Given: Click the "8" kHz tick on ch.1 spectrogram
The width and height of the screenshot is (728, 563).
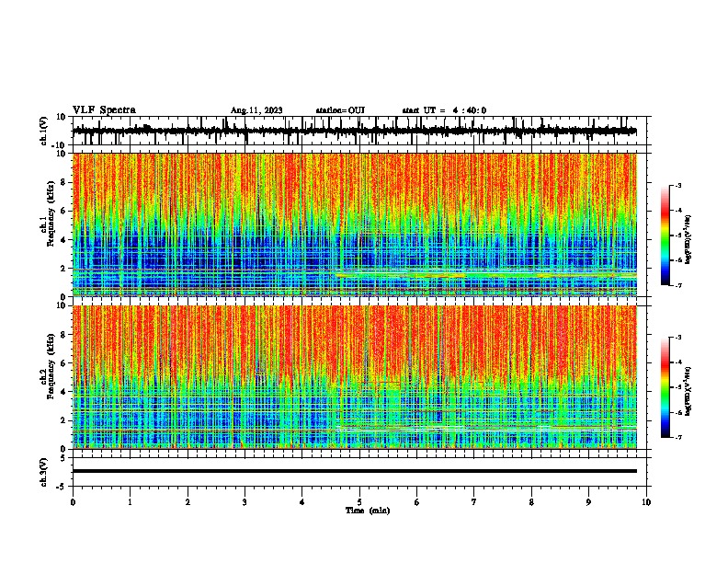Looking at the screenshot, I should [x=64, y=182].
